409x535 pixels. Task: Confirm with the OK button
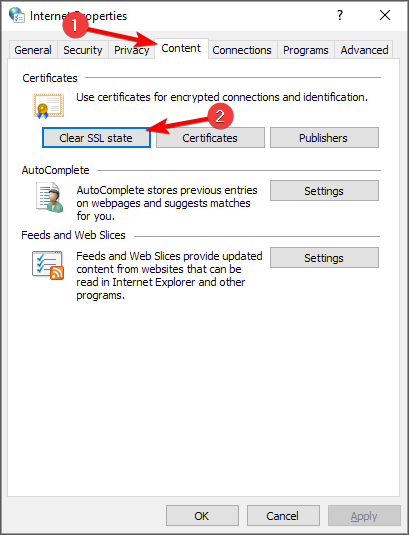pyautogui.click(x=202, y=516)
